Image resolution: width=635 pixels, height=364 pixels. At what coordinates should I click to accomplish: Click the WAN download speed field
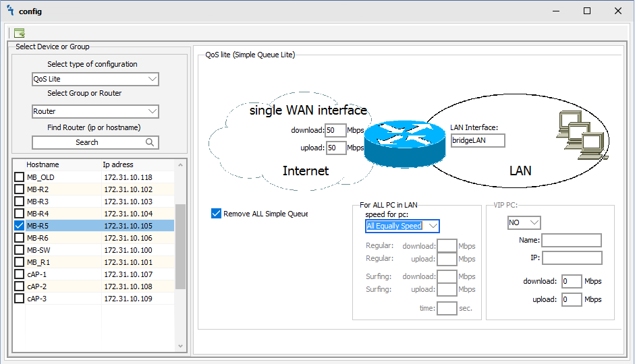tap(335, 130)
